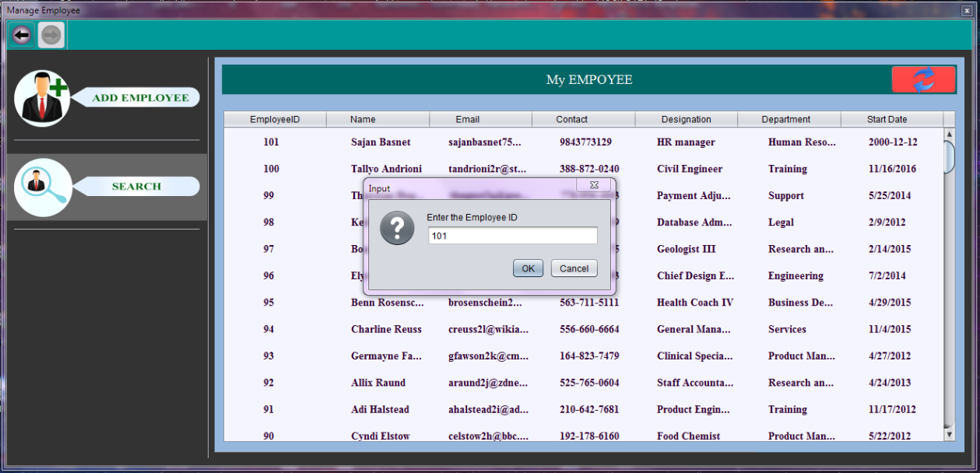Click EmployeeID cell 100

[x=271, y=169]
